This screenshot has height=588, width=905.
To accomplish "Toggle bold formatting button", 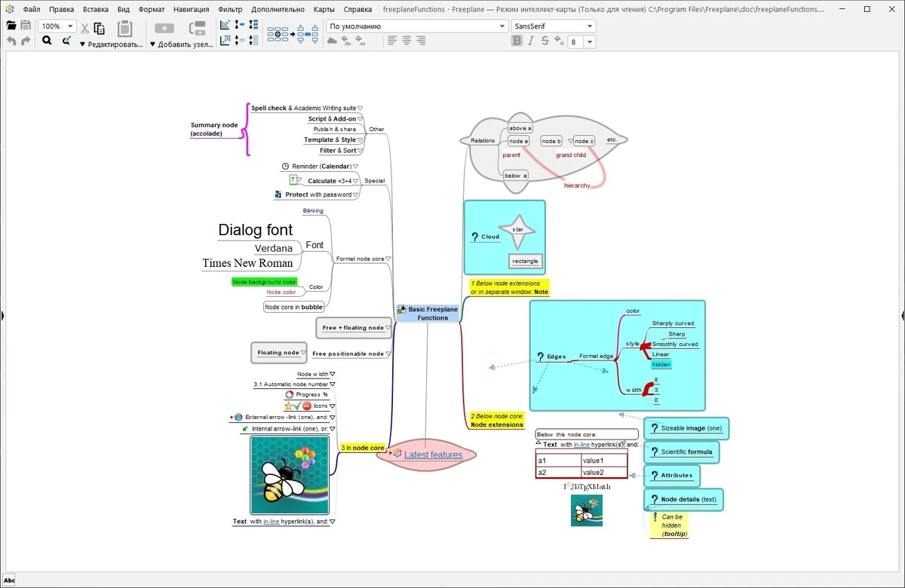I will [x=517, y=41].
